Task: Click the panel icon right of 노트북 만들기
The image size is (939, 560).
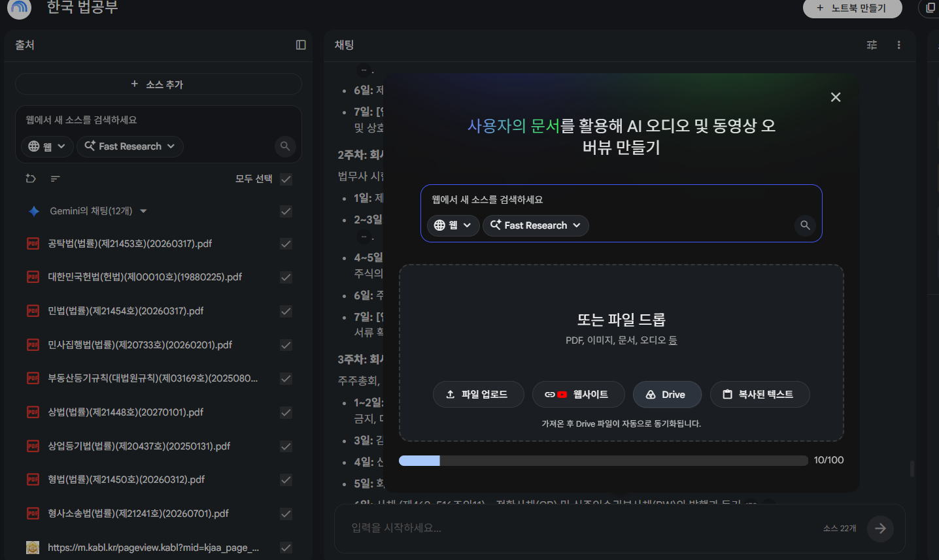Action: tap(930, 8)
